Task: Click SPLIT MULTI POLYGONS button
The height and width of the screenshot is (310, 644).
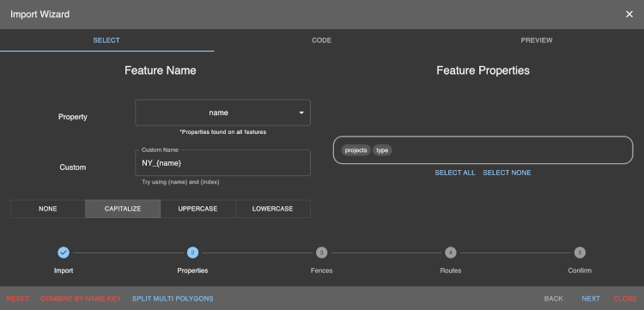Action: pyautogui.click(x=173, y=299)
